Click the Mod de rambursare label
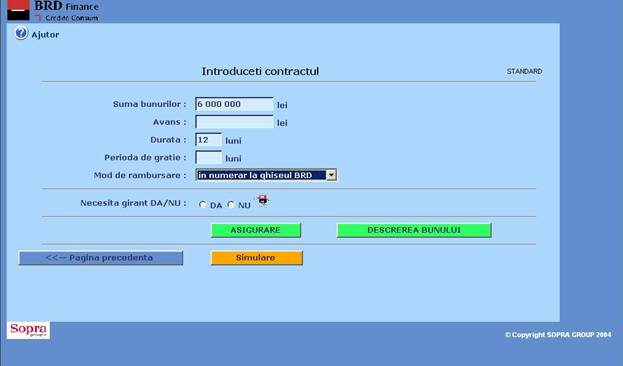This screenshot has width=623, height=366. pos(140,175)
